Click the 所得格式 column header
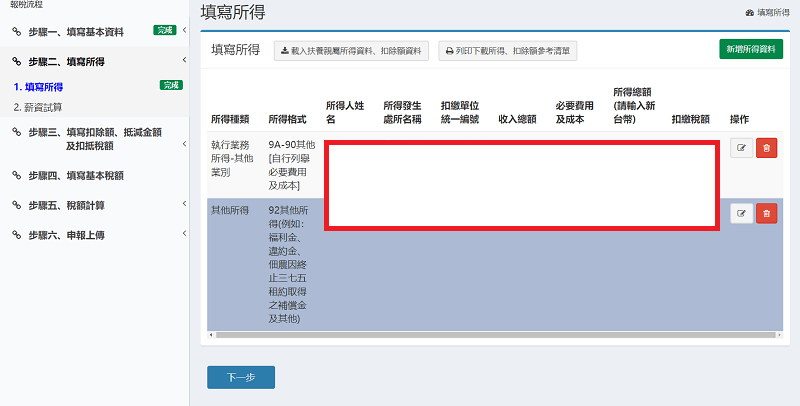800x406 pixels. tap(288, 119)
